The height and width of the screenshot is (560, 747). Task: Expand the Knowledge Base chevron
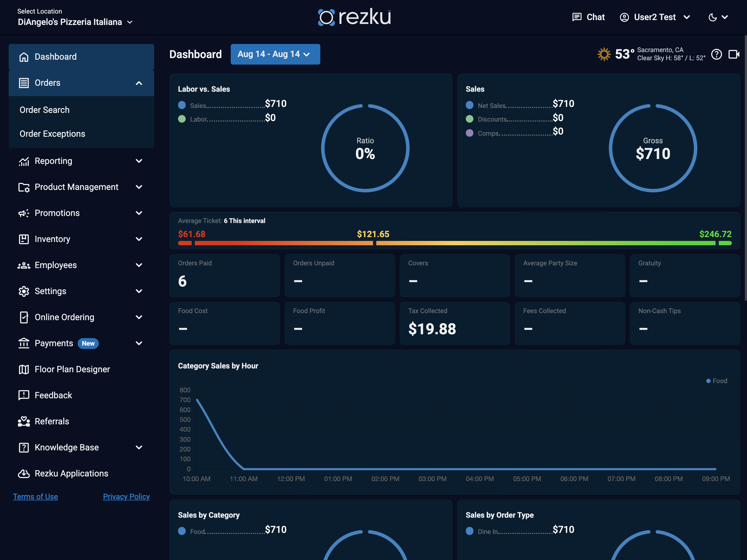pyautogui.click(x=139, y=448)
